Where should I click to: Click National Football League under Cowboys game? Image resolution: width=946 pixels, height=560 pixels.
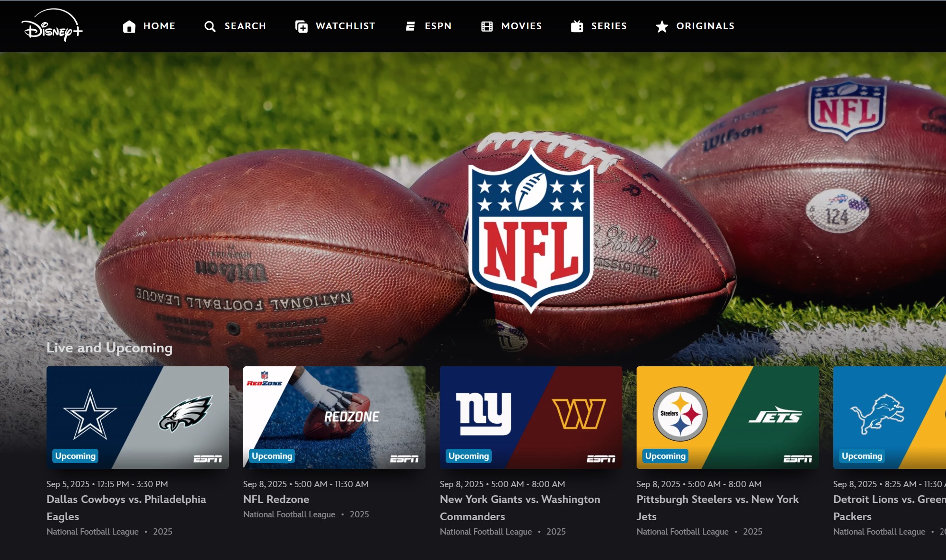[93, 532]
